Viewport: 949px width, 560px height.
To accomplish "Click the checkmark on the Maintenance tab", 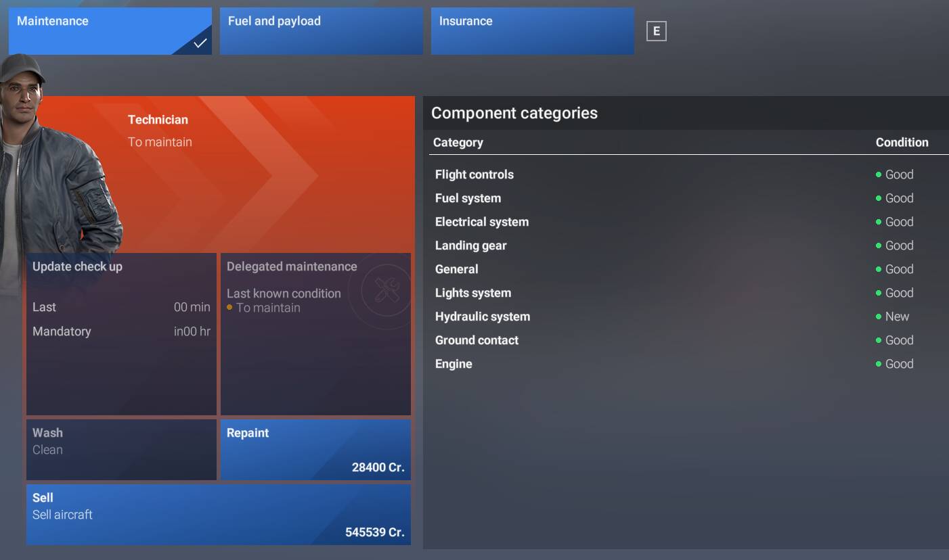I will pos(200,43).
